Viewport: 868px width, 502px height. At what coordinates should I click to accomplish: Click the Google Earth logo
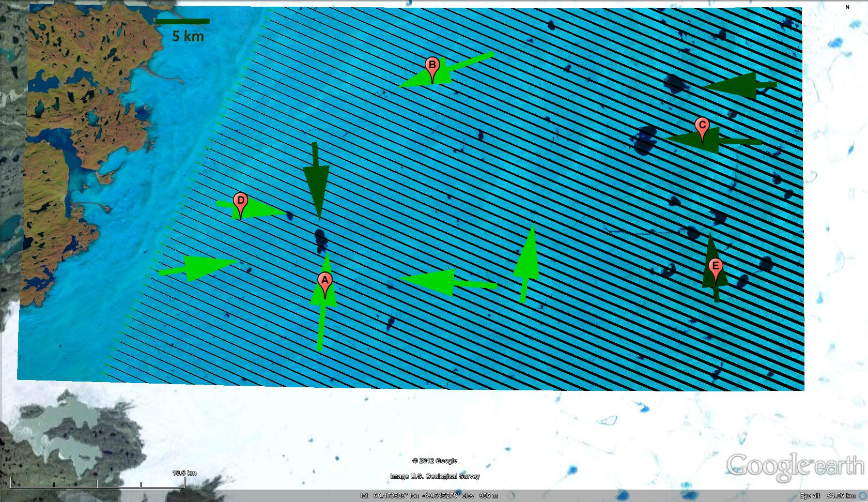click(795, 466)
